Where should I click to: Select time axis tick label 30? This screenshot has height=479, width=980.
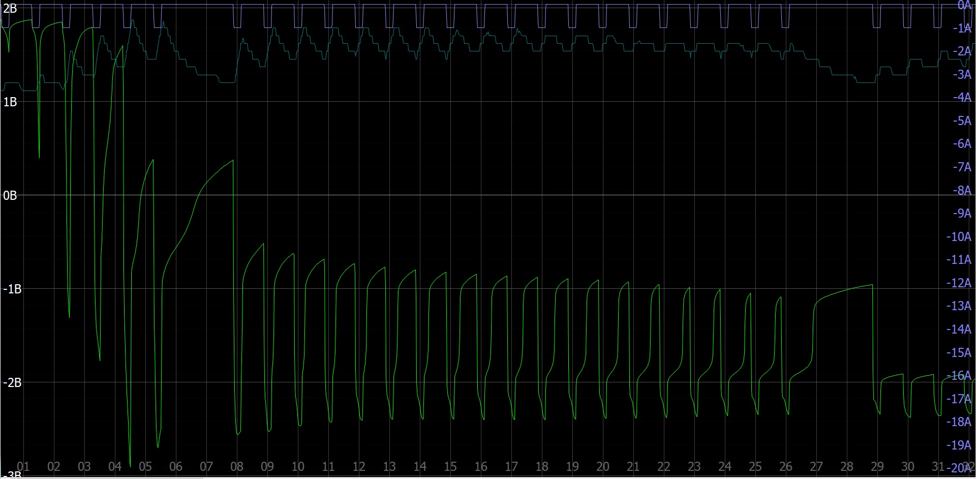point(908,467)
